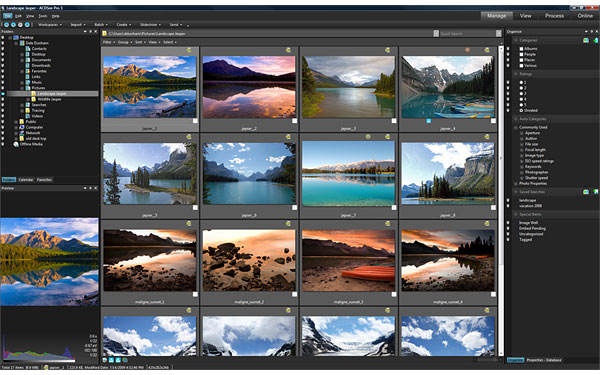
Task: Click the blue icon below jasper_4 thumbnail
Action: (429, 121)
